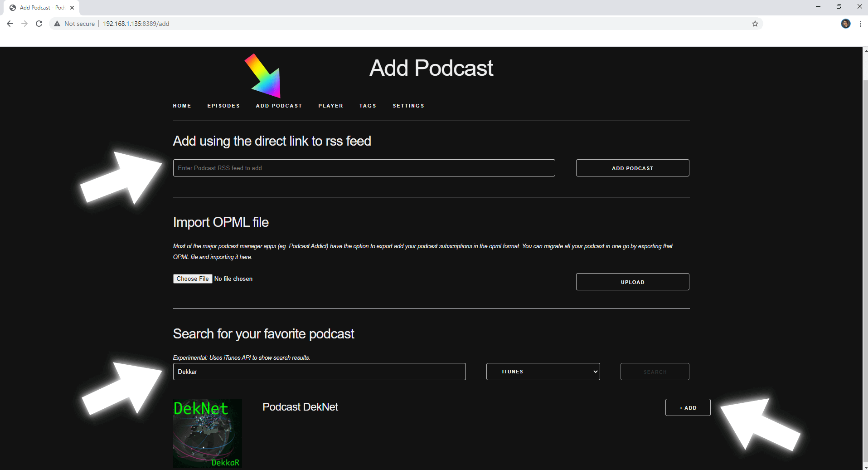Click the No file chosen text
Image resolution: width=868 pixels, height=470 pixels.
[x=233, y=279]
